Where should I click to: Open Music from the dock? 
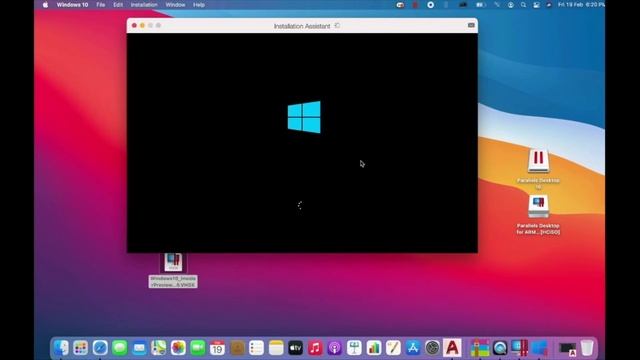click(x=315, y=348)
